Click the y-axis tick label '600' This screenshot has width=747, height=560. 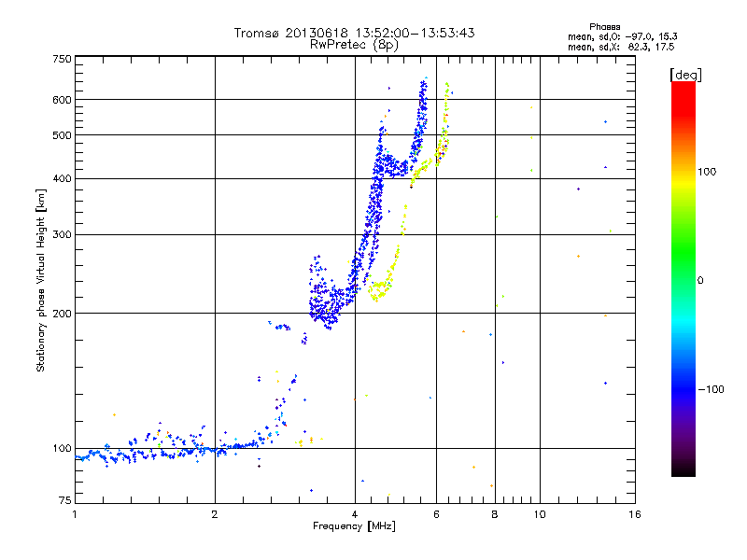pyautogui.click(x=62, y=100)
